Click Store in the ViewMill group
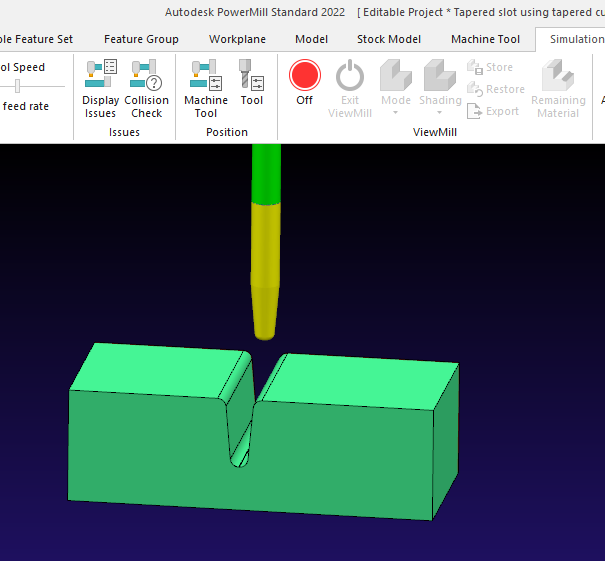 tap(490, 67)
